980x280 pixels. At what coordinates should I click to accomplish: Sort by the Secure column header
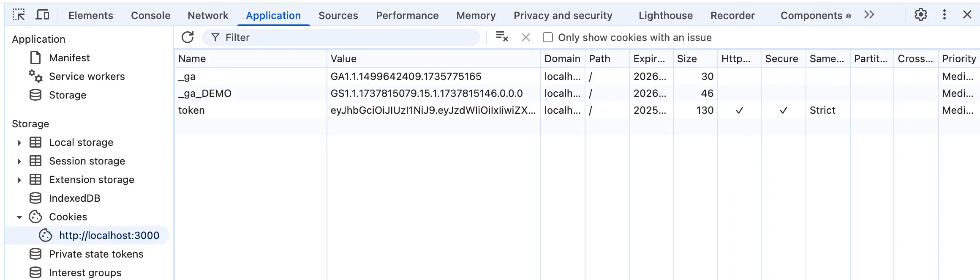(x=783, y=59)
